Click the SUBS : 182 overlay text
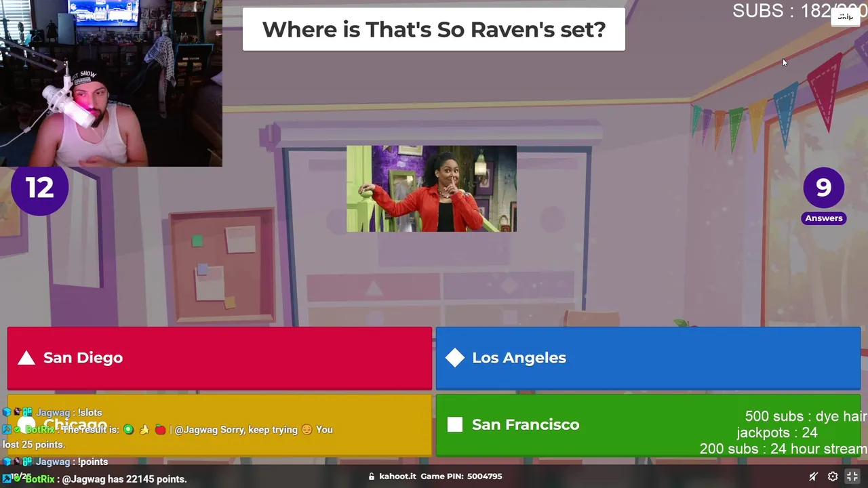This screenshot has height=488, width=868. pos(799,11)
